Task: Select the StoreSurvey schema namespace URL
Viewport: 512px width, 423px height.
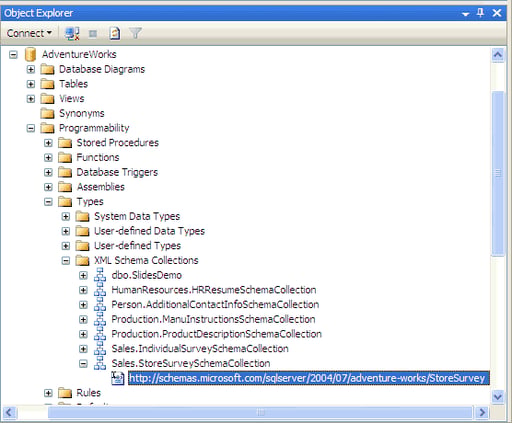Action: 309,378
